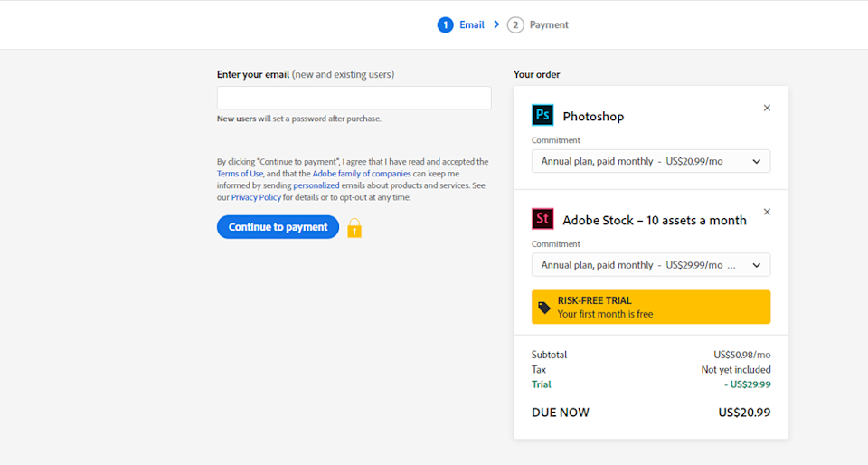Open the Adobe Stock commitment plan dropdown
Screen dimensions: 868x465
(x=651, y=265)
